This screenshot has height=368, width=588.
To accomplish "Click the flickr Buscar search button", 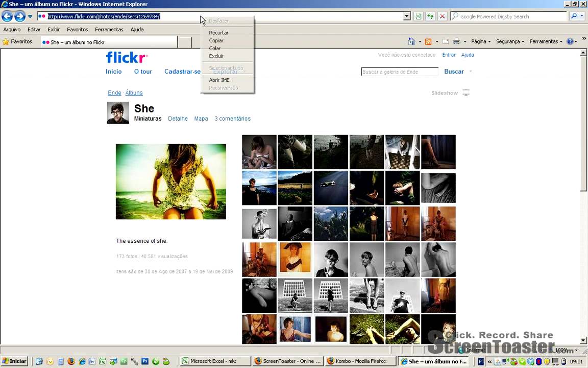I will click(454, 72).
